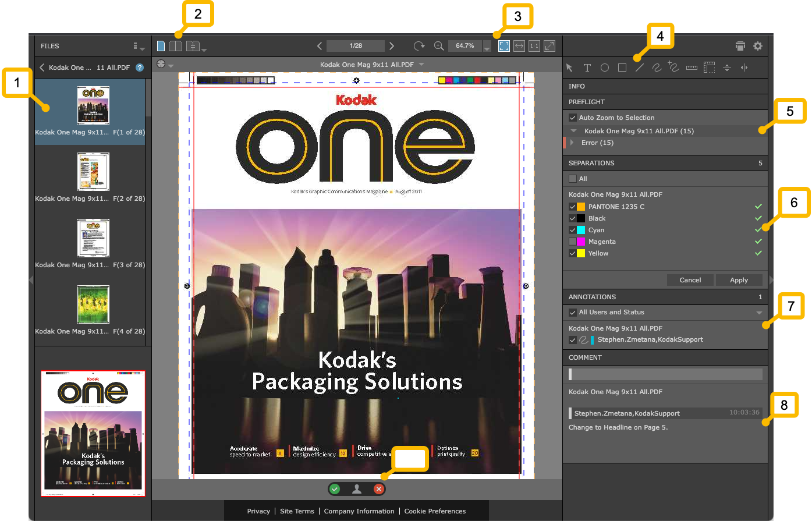This screenshot has height=521, width=812.
Task: Apply the separations selection
Action: click(739, 280)
